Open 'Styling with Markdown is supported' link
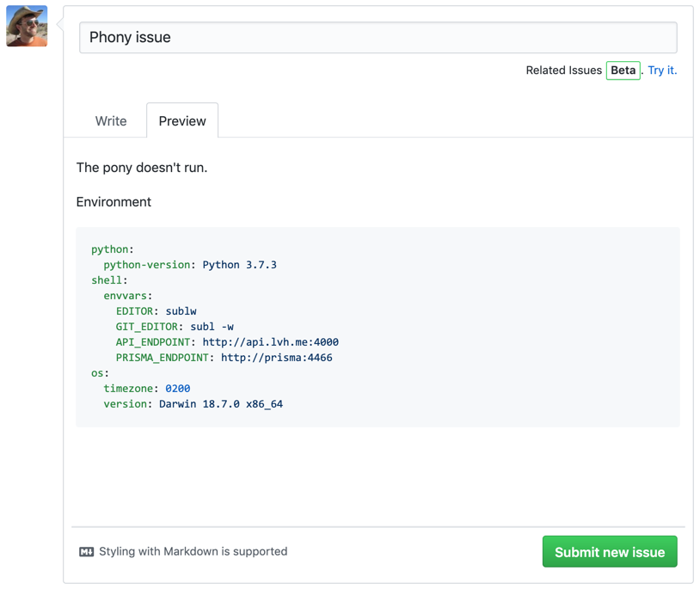This screenshot has width=700, height=589. (193, 552)
